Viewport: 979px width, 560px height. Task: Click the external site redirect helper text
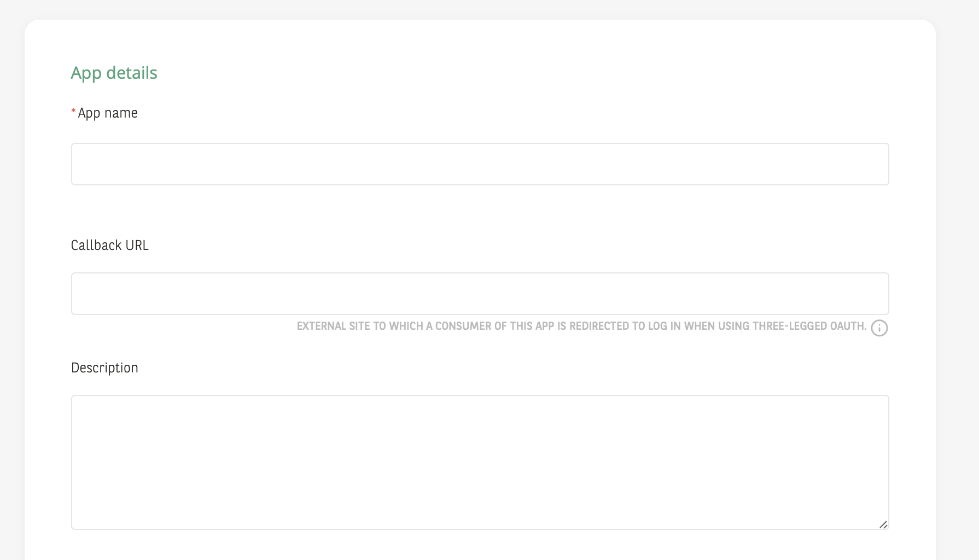pyautogui.click(x=580, y=325)
